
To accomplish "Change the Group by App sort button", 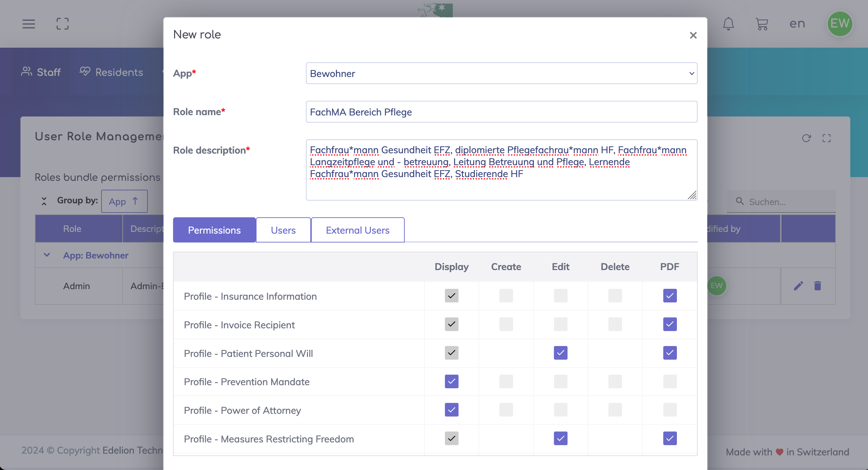I will (124, 201).
